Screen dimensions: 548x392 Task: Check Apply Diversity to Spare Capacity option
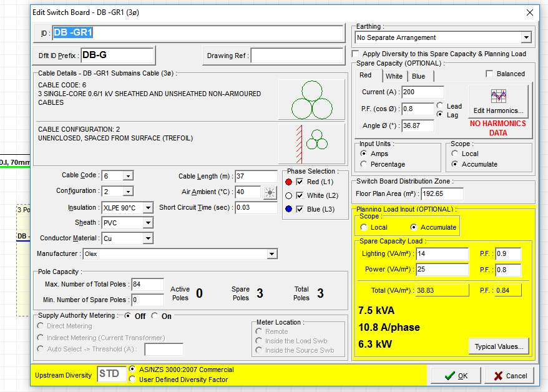[356, 54]
